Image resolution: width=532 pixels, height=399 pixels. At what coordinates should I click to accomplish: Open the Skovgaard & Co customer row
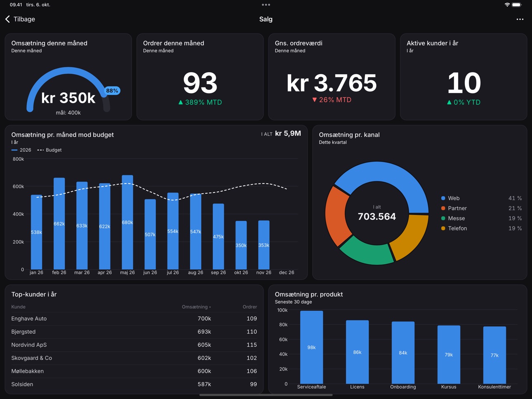(134, 358)
